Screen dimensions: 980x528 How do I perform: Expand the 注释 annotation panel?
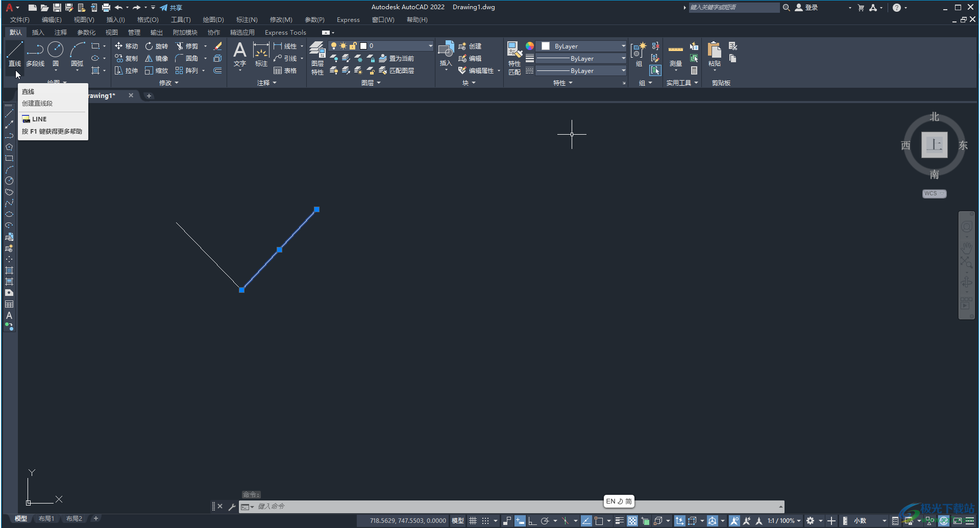(x=267, y=83)
